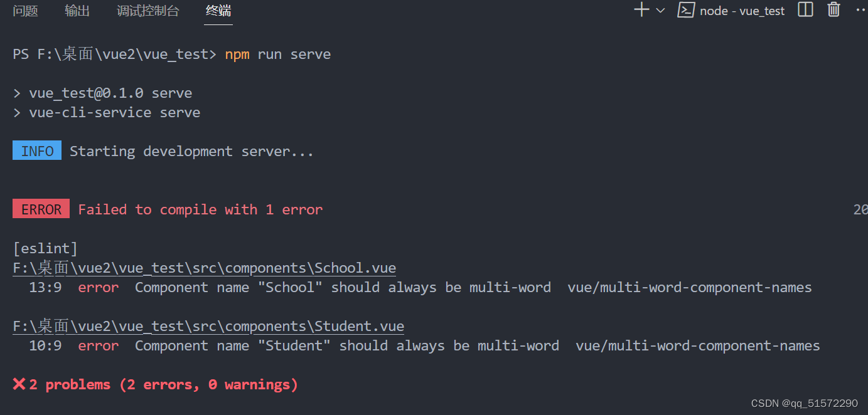The image size is (868, 415).
Task: Open the 调试控制台 tab
Action: coord(148,11)
